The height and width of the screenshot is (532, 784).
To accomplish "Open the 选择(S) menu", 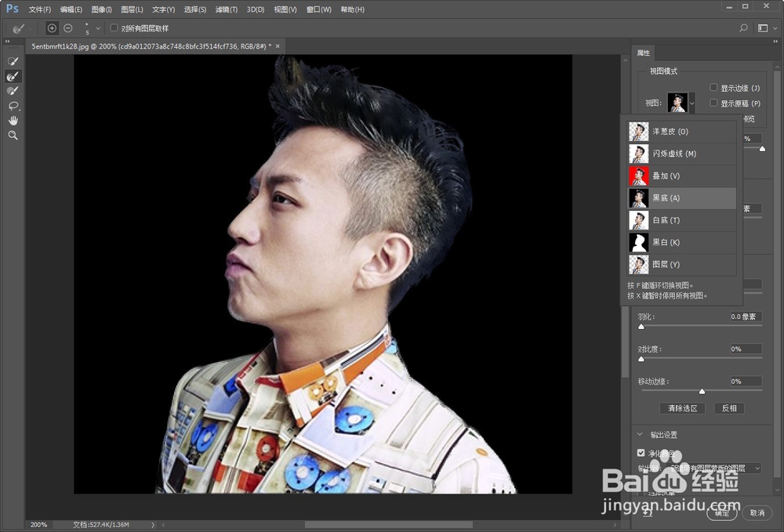I will 195,9.
